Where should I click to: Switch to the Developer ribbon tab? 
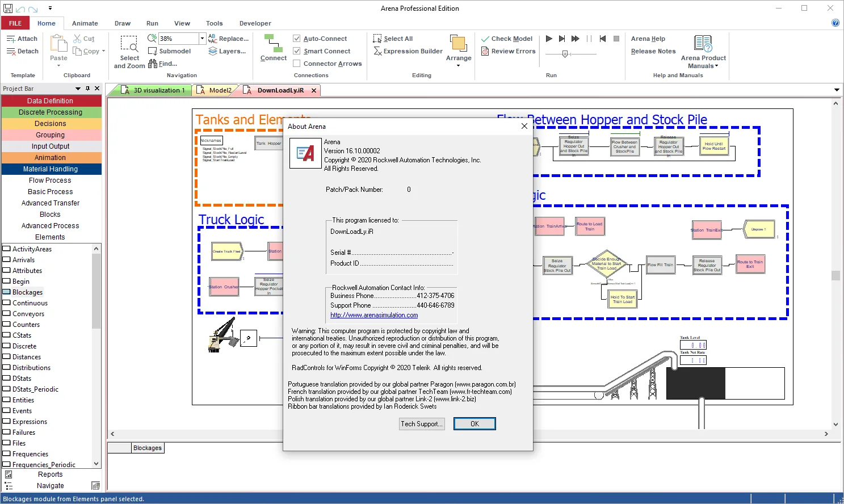point(255,23)
